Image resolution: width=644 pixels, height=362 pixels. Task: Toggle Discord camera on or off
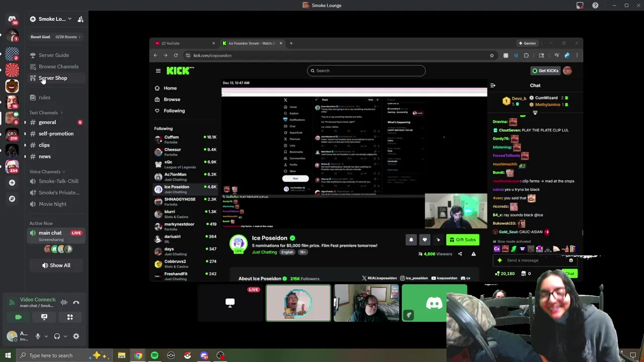[18, 317]
